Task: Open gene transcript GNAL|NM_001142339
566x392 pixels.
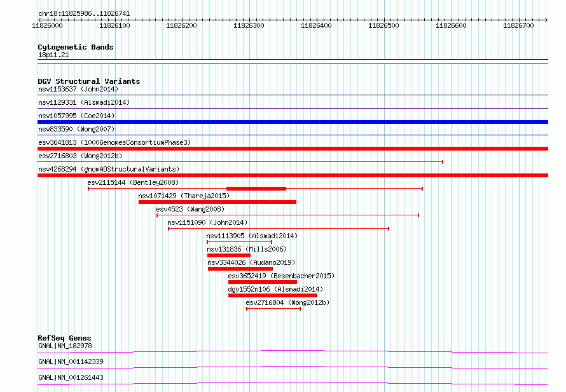Action: click(71, 362)
